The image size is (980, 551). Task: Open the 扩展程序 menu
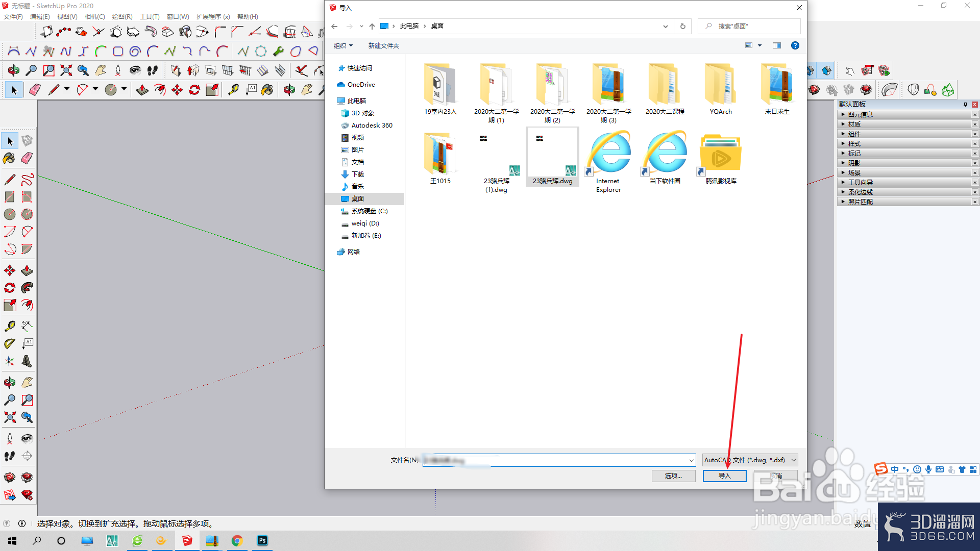pos(213,17)
